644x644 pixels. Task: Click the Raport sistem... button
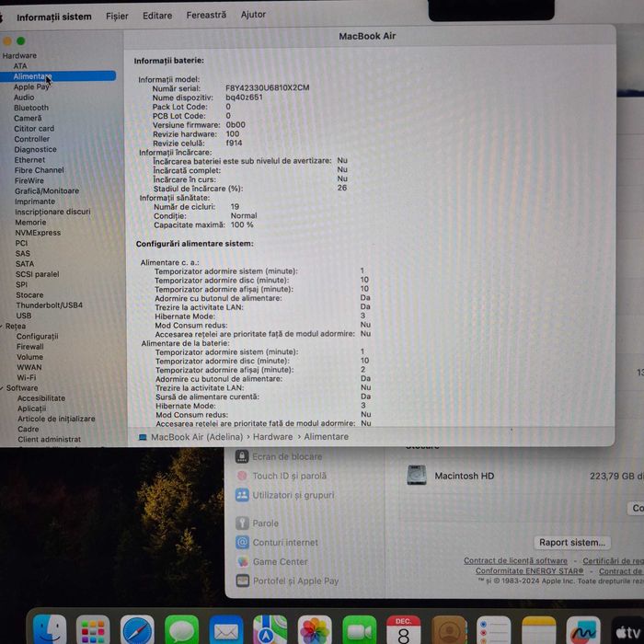[572, 543]
